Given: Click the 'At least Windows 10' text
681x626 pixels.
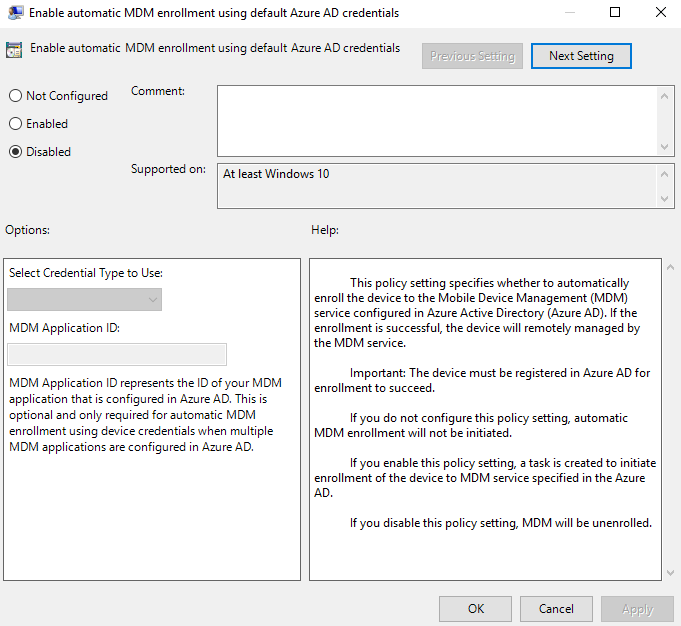Looking at the screenshot, I should coord(276,174).
